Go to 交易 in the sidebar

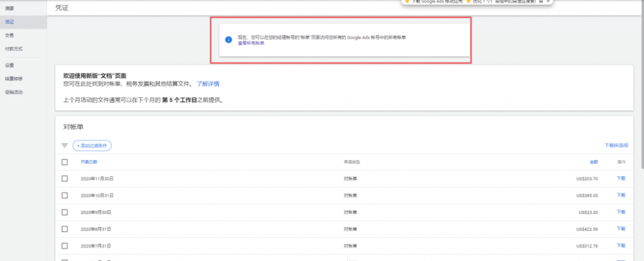click(10, 35)
